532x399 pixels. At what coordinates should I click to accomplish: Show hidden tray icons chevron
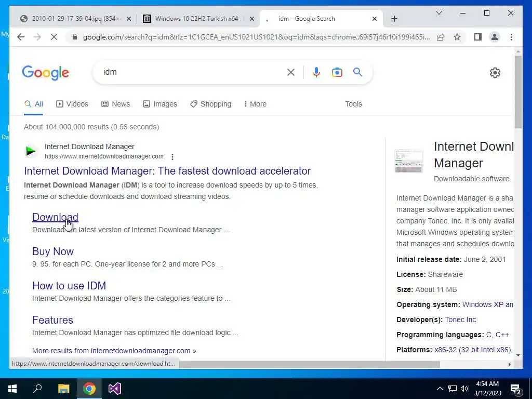tap(440, 389)
